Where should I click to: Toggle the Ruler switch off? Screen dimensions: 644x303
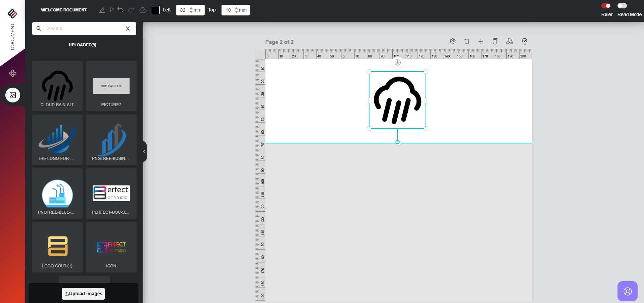click(x=606, y=6)
